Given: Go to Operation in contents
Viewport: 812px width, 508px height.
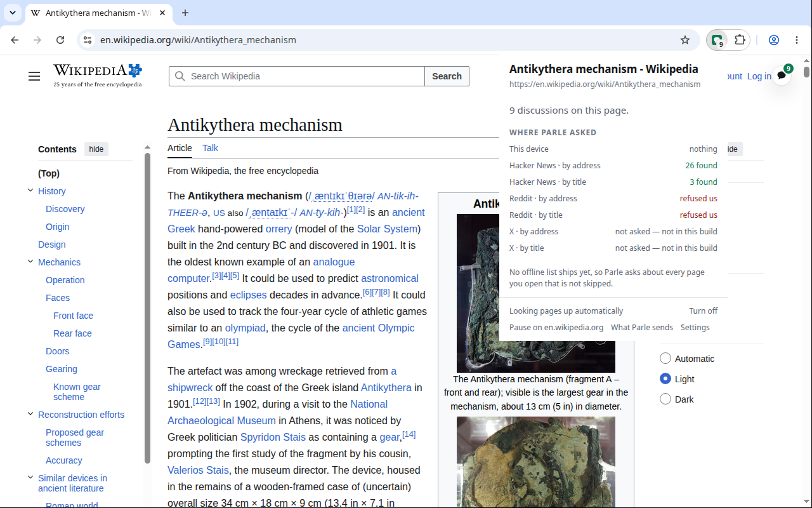Looking at the screenshot, I should tap(65, 280).
